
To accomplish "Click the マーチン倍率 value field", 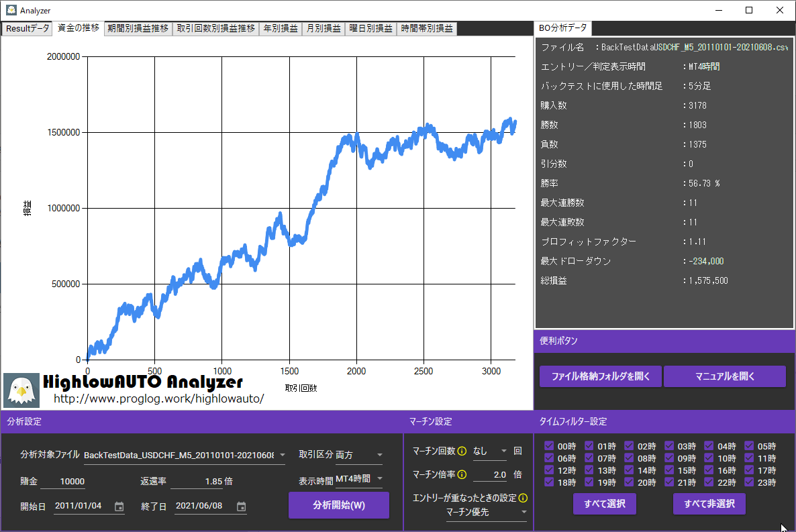I will [491, 474].
